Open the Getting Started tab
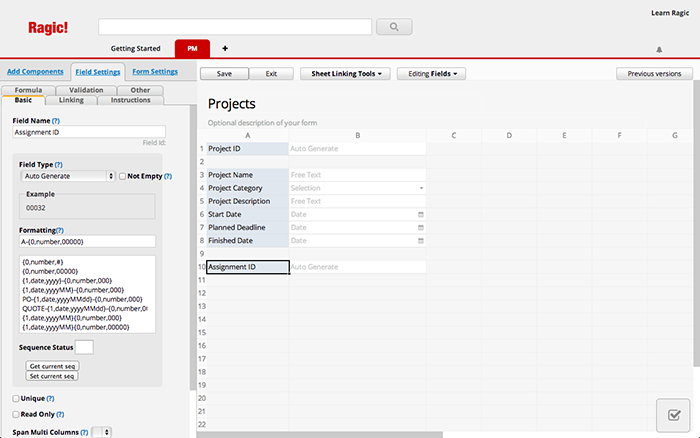The width and height of the screenshot is (700, 438). tap(136, 48)
